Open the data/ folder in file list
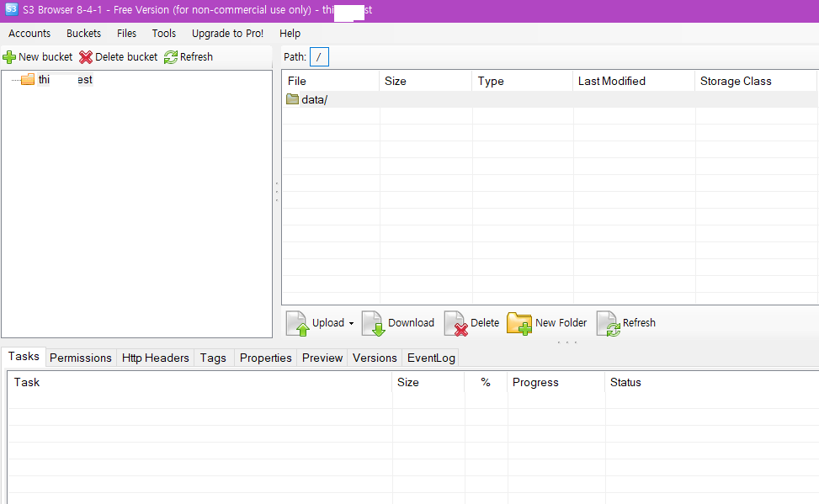The image size is (819, 504). click(313, 99)
